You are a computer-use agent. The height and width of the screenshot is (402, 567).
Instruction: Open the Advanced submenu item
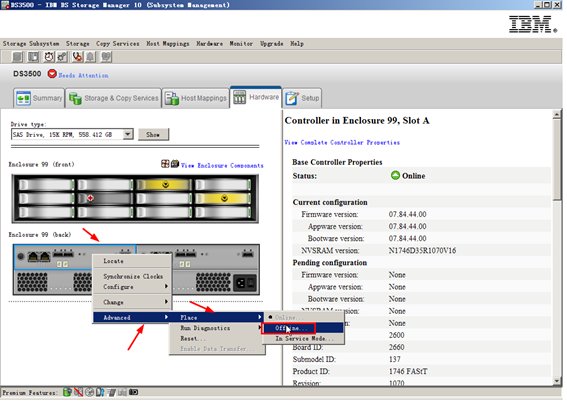(x=132, y=317)
